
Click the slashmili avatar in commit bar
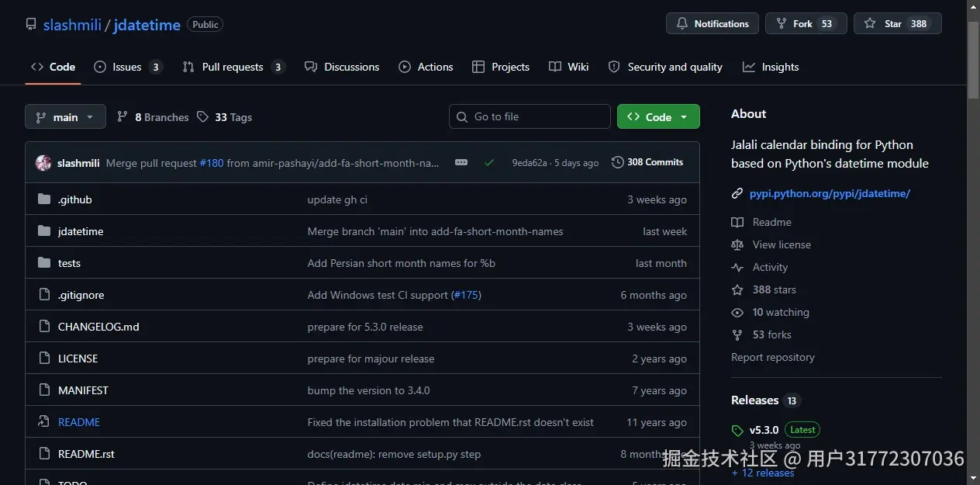pyautogui.click(x=43, y=163)
